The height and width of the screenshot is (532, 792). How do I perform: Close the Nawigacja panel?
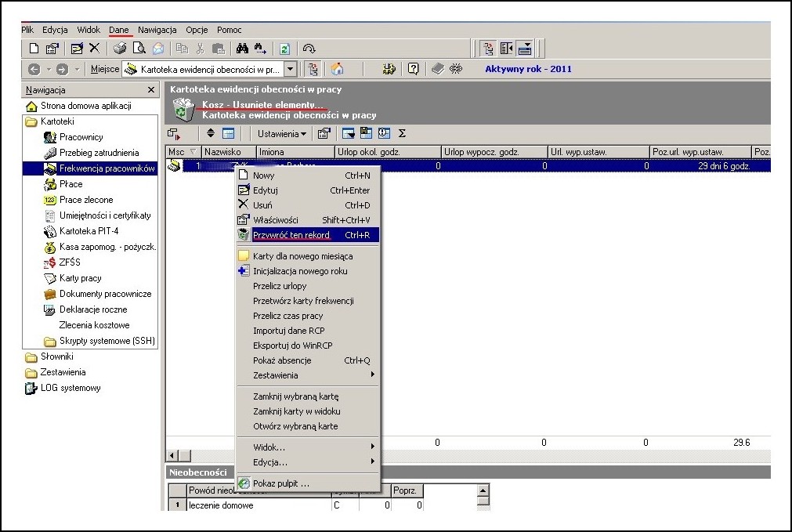coord(150,90)
